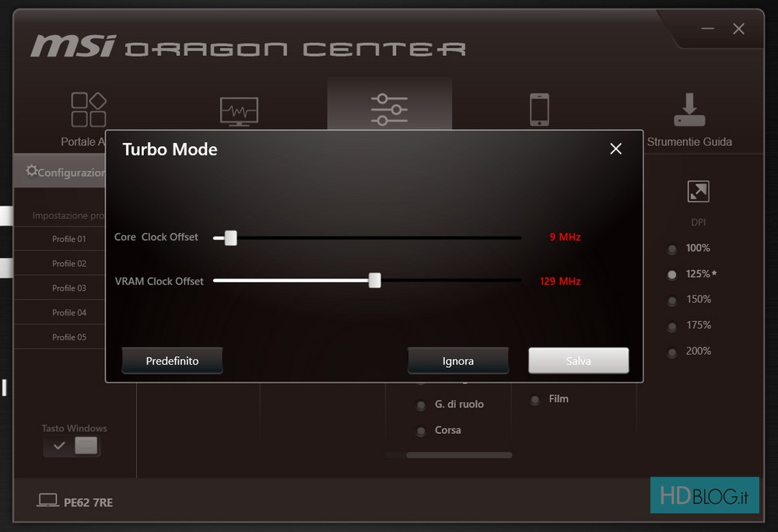The image size is (778, 532).
Task: Open the system monitor waveform icon
Action: coord(239,111)
